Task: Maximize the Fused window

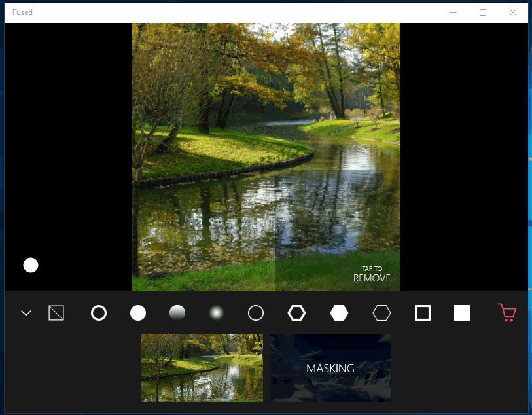Action: pyautogui.click(x=483, y=12)
